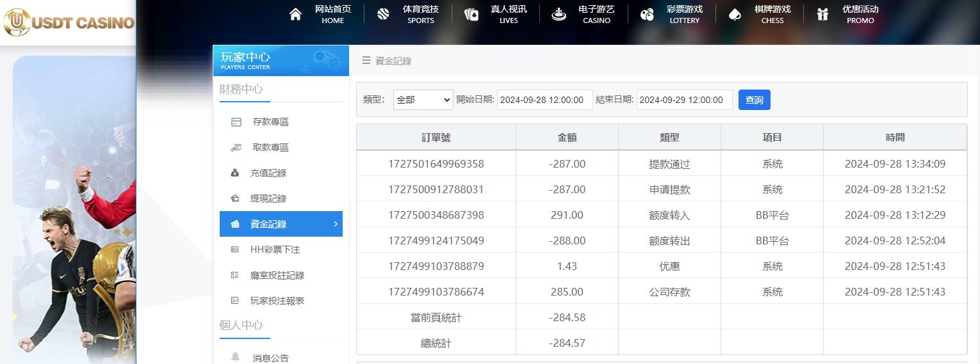Screen dimensions: 980x364
Task: Open HH彩票下注 lottery betting link
Action: 275,249
